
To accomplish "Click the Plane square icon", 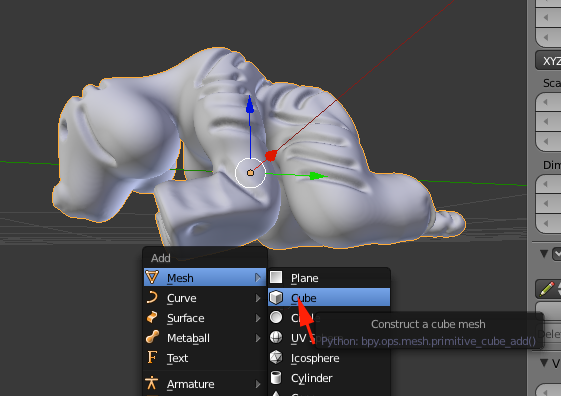I will click(276, 277).
